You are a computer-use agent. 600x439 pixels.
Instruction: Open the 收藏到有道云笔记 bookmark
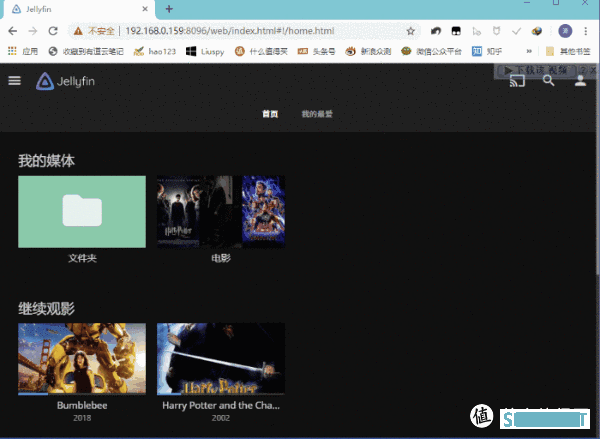point(86,51)
